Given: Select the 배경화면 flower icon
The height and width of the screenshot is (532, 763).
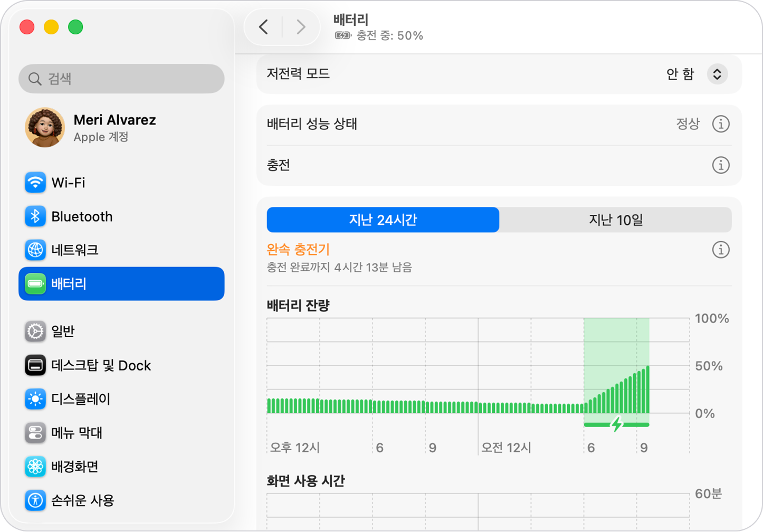Looking at the screenshot, I should (x=35, y=467).
